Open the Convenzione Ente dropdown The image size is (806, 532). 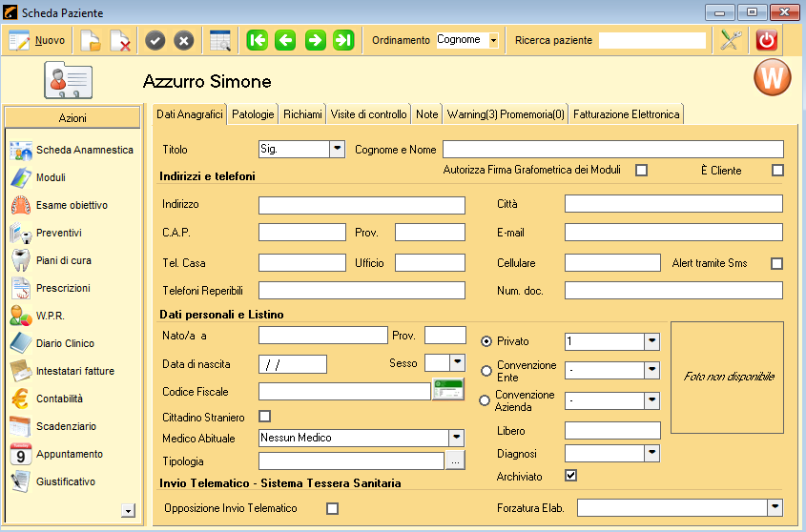652,370
